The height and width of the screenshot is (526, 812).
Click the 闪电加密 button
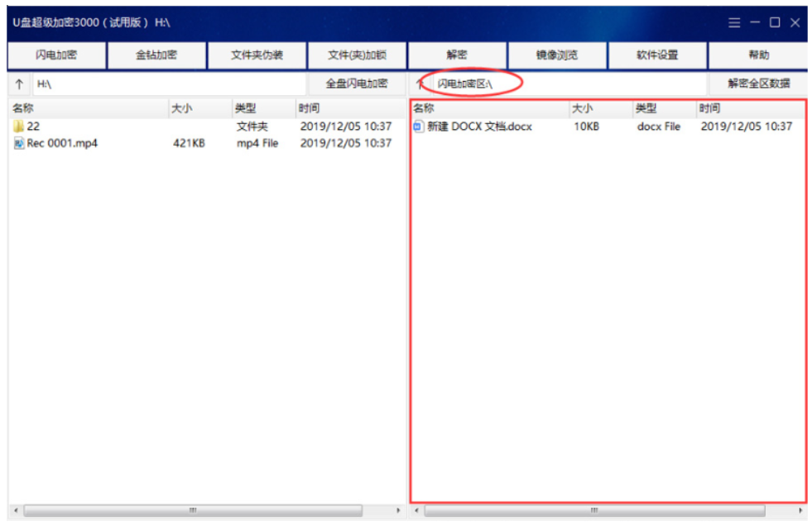pos(56,55)
